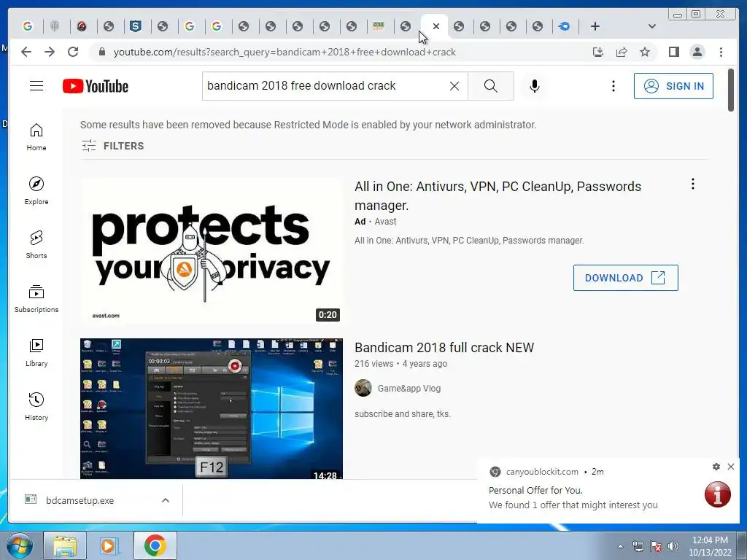Share this page from address bar
The width and height of the screenshot is (747, 560).
point(622,52)
